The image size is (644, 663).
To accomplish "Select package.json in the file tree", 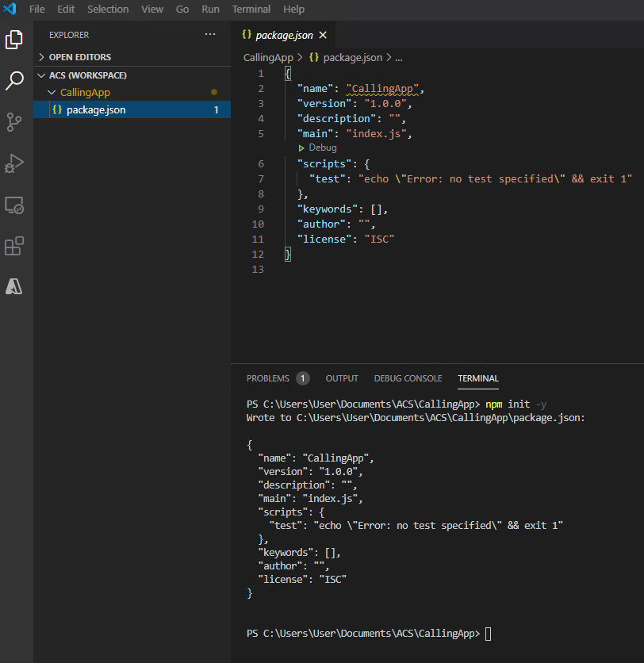I will click(x=96, y=110).
